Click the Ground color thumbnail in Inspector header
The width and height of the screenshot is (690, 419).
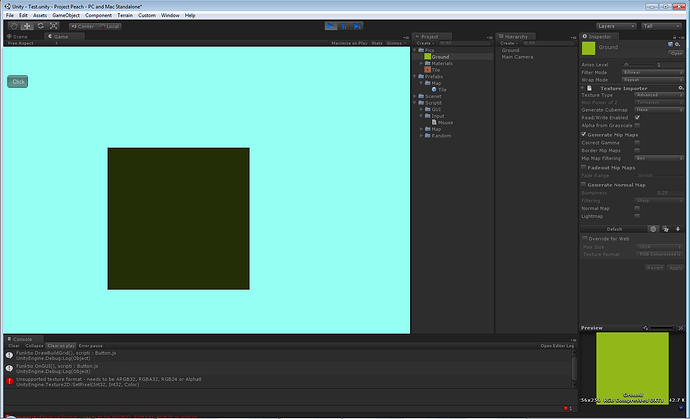click(x=588, y=48)
